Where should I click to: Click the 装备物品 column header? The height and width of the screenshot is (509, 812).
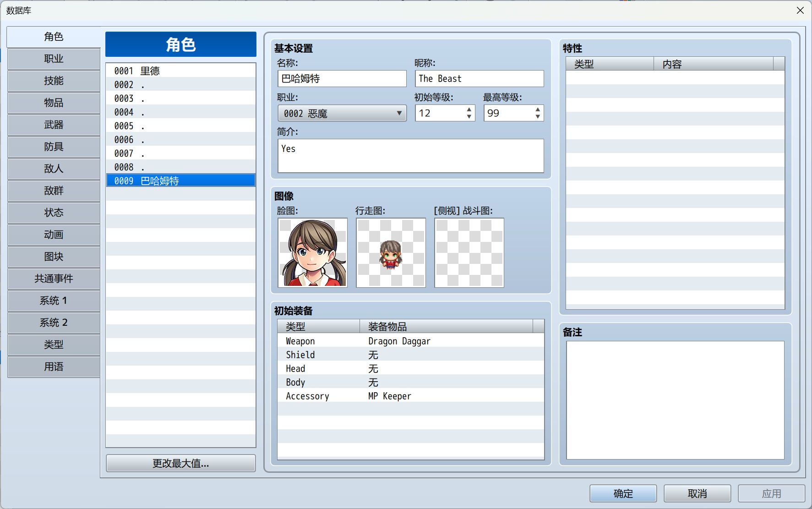(447, 326)
